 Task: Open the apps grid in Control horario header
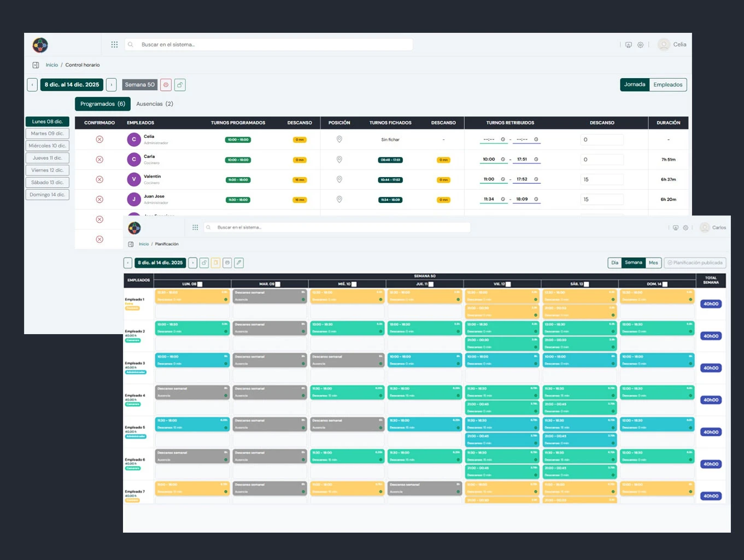click(x=114, y=45)
